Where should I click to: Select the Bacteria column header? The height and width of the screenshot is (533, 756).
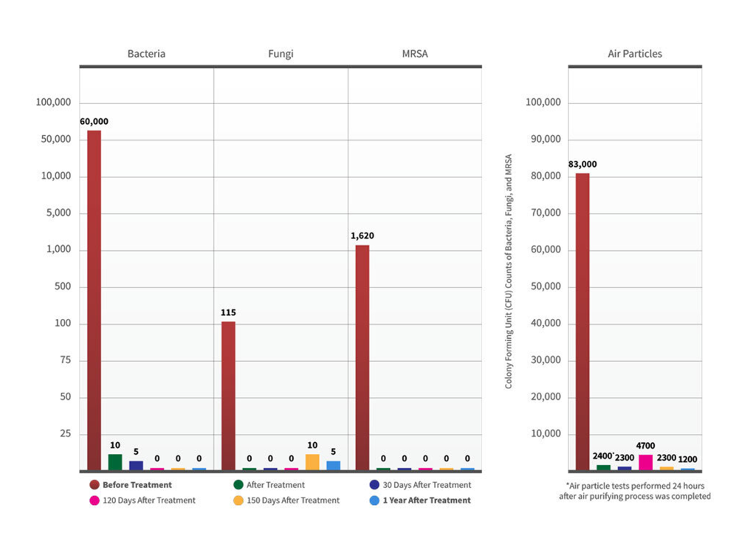146,54
